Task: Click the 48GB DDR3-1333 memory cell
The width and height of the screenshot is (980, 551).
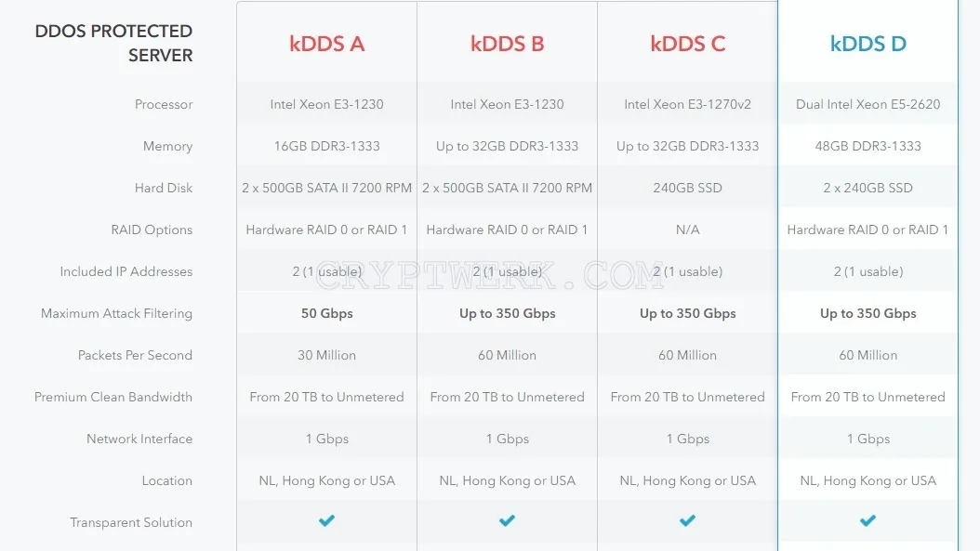Action: (868, 146)
